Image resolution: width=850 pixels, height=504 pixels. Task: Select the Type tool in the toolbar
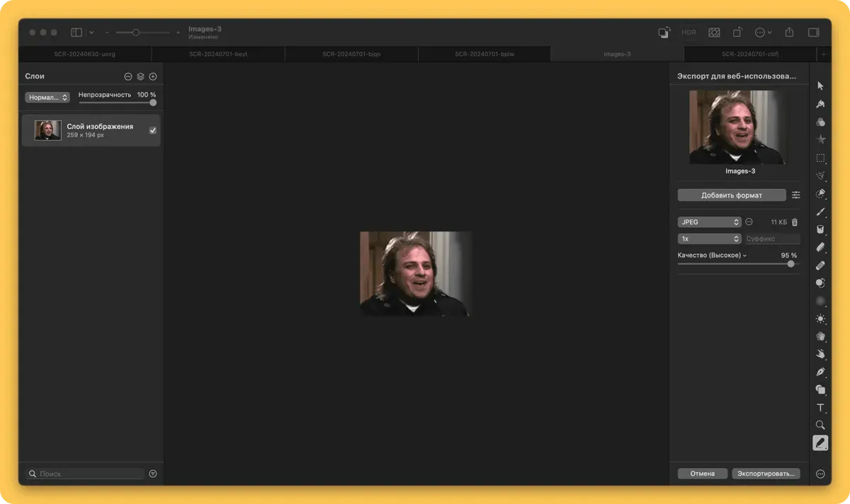point(820,408)
